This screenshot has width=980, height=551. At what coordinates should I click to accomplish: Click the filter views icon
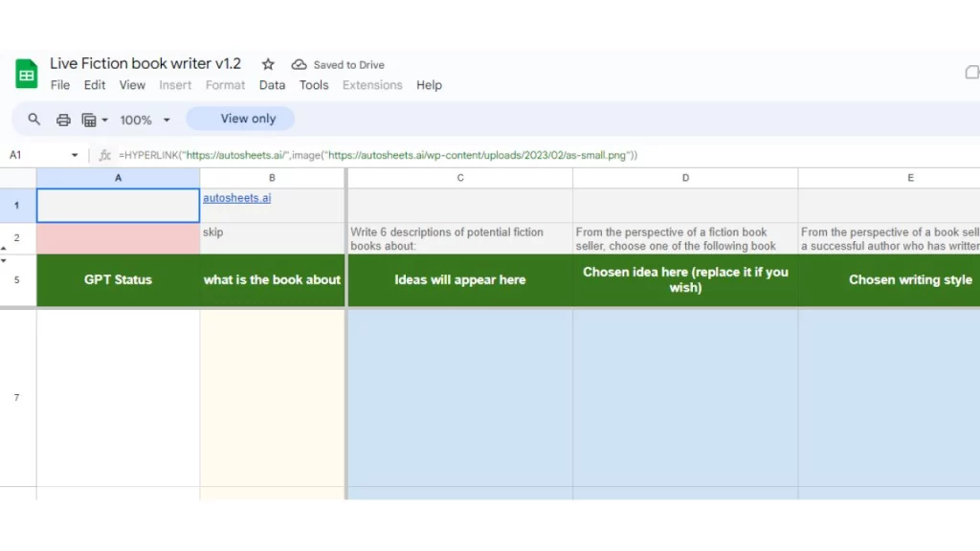(x=88, y=120)
